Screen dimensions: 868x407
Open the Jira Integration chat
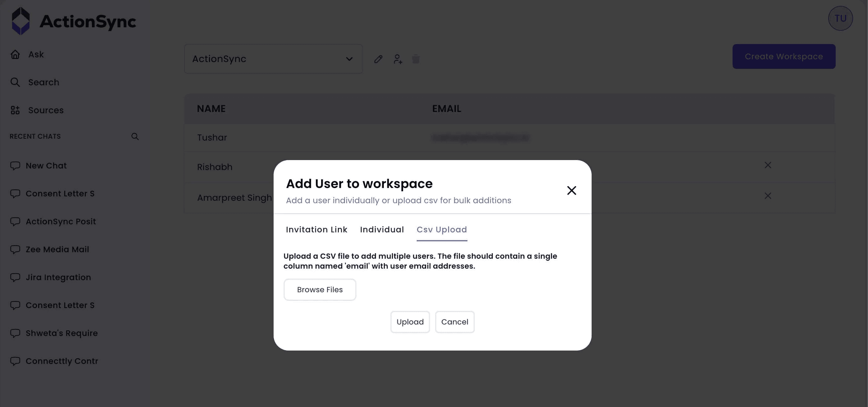58,277
